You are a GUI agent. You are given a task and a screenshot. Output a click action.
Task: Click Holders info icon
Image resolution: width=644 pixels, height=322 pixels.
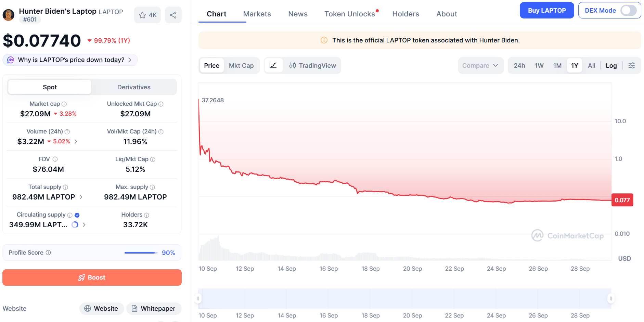coord(146,215)
